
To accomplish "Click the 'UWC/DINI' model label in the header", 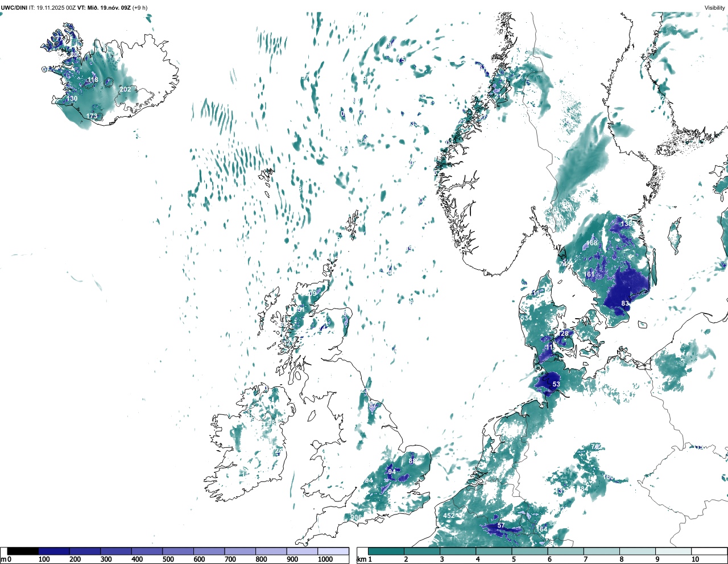I will pyautogui.click(x=14, y=7).
